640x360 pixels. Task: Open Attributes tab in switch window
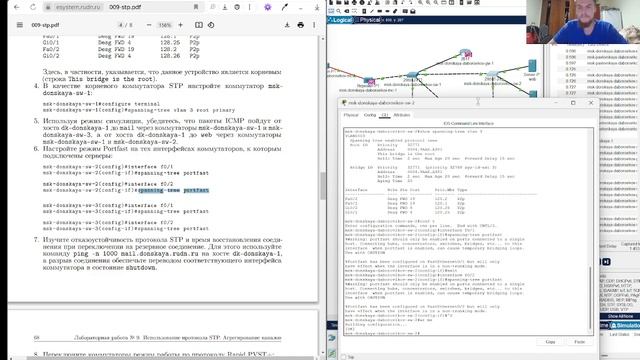402,115
